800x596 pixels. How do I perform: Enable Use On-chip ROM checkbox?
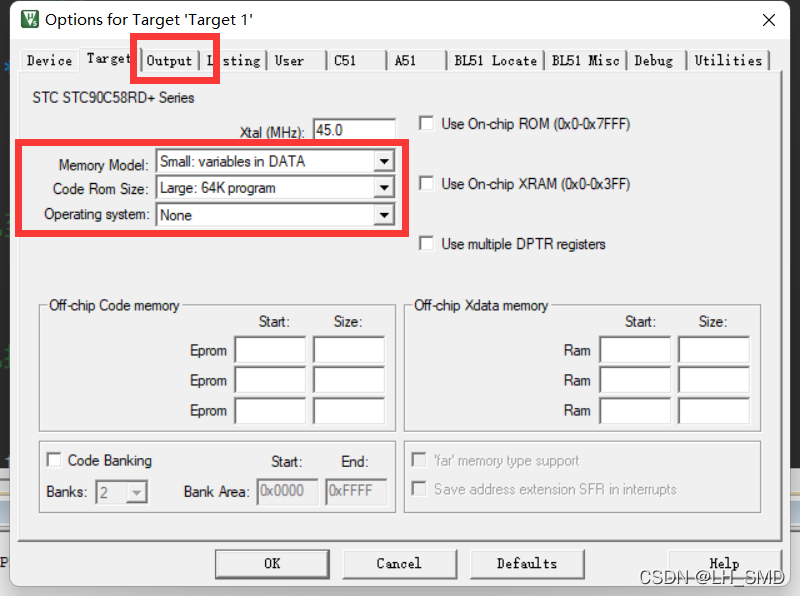426,123
